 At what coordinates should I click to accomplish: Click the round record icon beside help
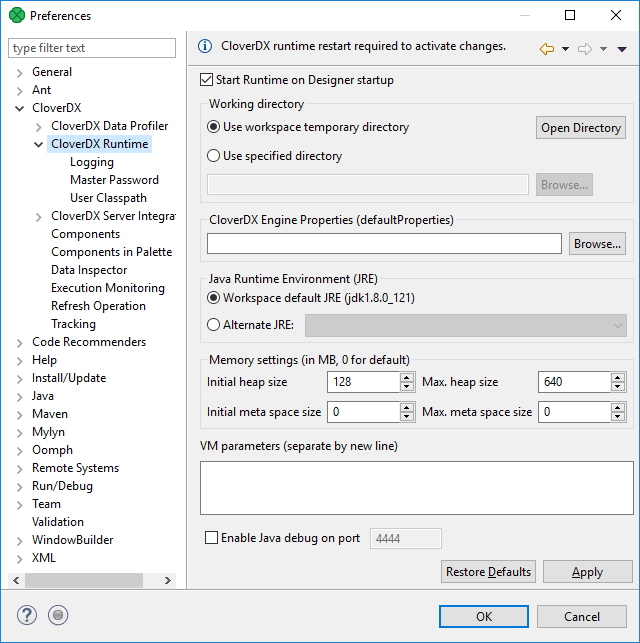(x=58, y=616)
